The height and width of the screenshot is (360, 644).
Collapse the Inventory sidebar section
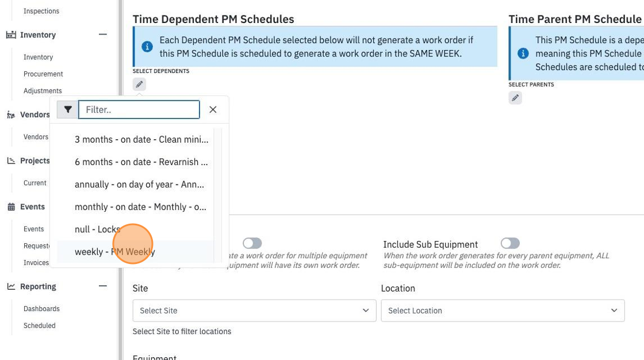coord(103,35)
